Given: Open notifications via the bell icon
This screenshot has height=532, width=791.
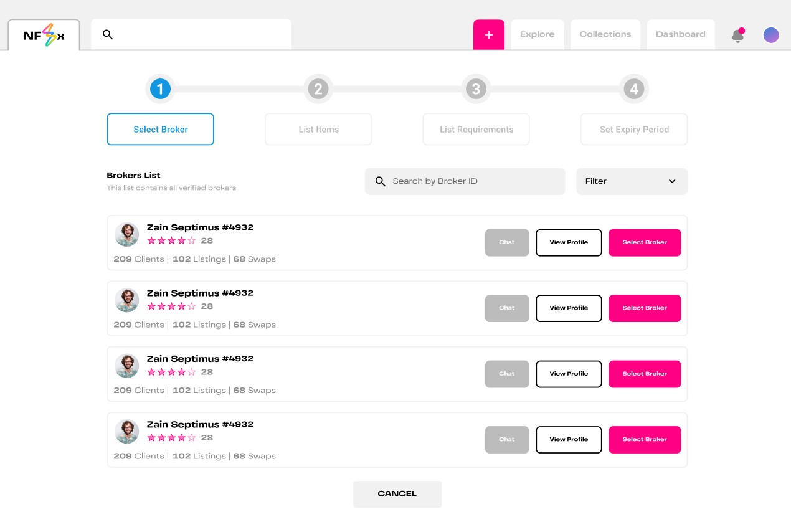Looking at the screenshot, I should tap(738, 36).
